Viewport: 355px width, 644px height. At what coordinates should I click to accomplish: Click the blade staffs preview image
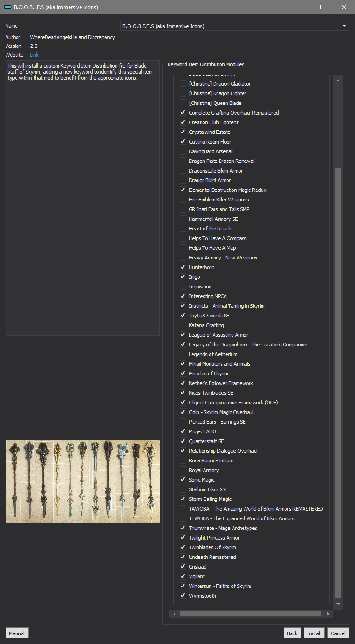point(82,481)
